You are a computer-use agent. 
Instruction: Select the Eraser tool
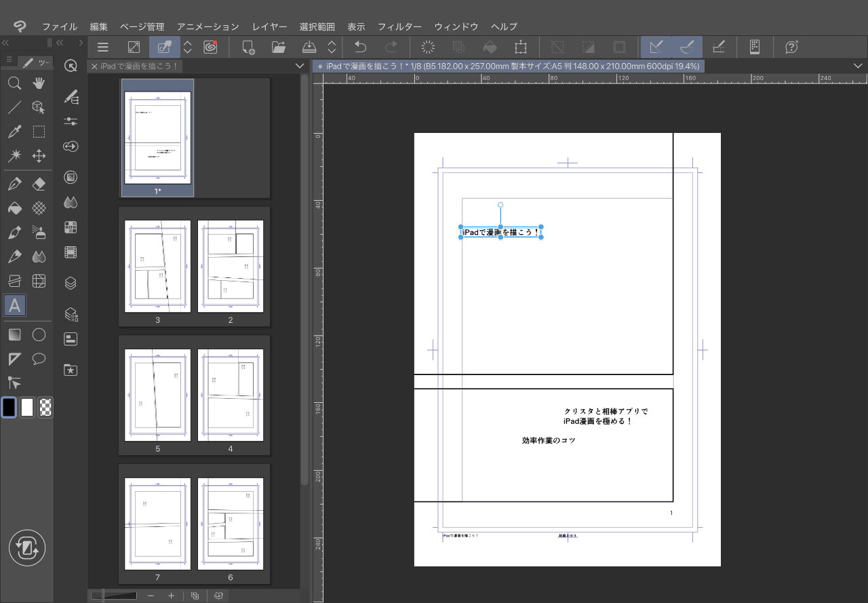[39, 184]
